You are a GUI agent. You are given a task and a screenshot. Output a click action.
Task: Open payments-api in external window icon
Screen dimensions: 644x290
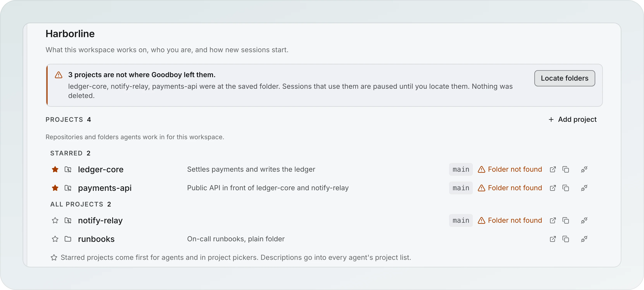click(x=553, y=188)
